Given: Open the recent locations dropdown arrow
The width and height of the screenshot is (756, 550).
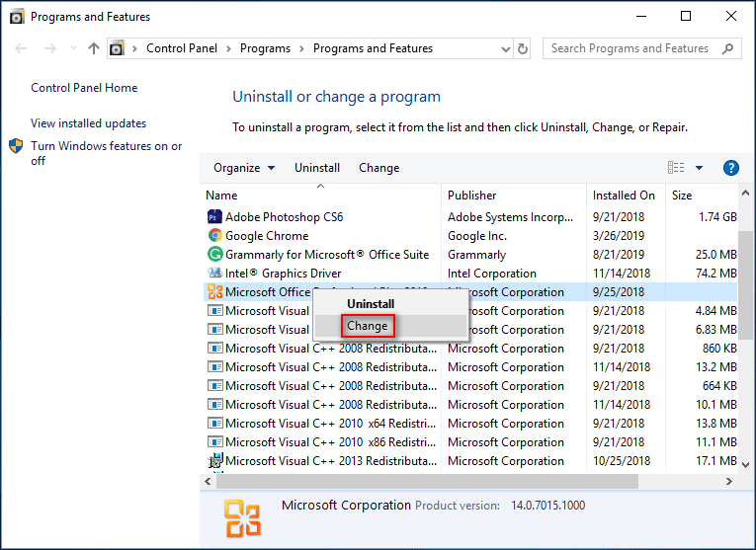Looking at the screenshot, I should pyautogui.click(x=73, y=48).
